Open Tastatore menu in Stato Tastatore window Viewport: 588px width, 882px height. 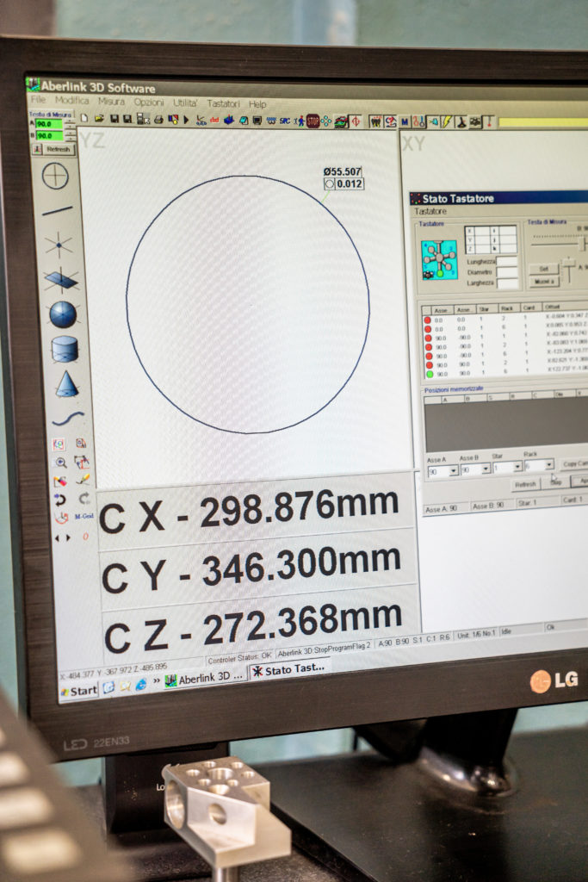tap(430, 212)
